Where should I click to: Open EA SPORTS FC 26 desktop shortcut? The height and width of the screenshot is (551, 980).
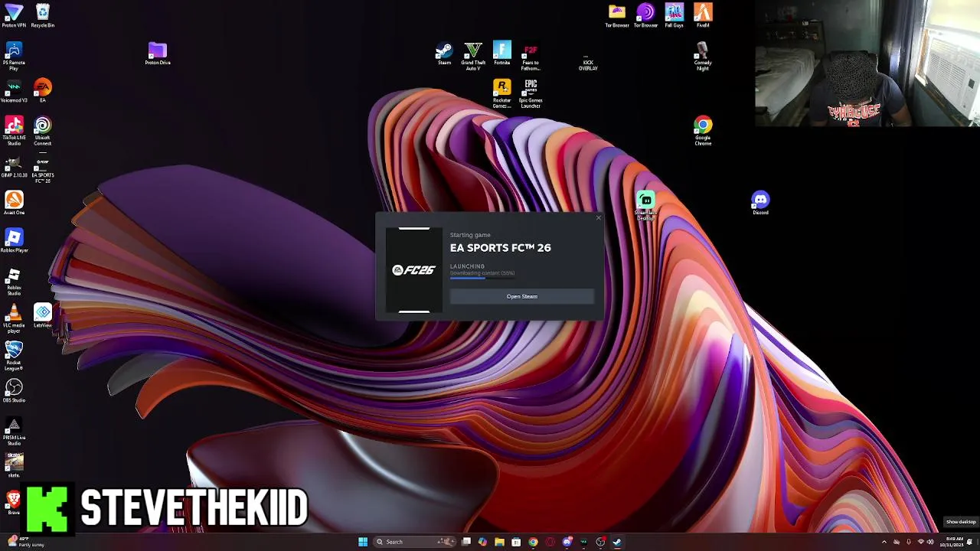[42, 169]
